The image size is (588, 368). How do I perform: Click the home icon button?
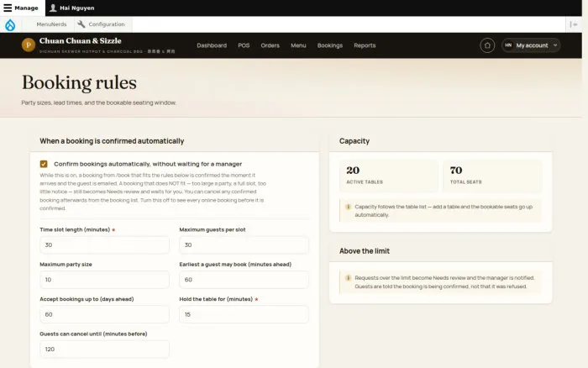coord(487,45)
